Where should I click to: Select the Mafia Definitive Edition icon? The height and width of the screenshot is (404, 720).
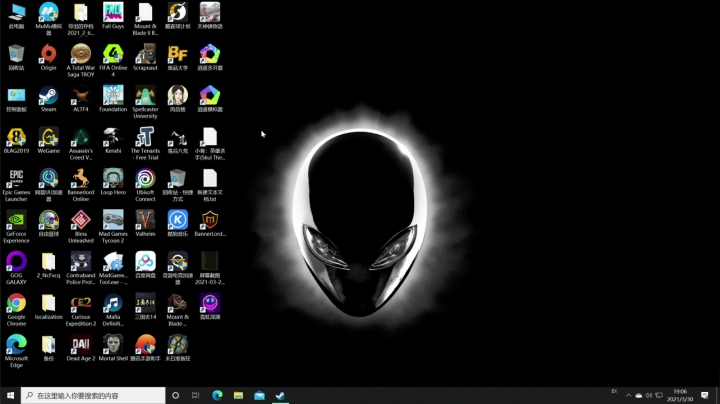point(113,309)
